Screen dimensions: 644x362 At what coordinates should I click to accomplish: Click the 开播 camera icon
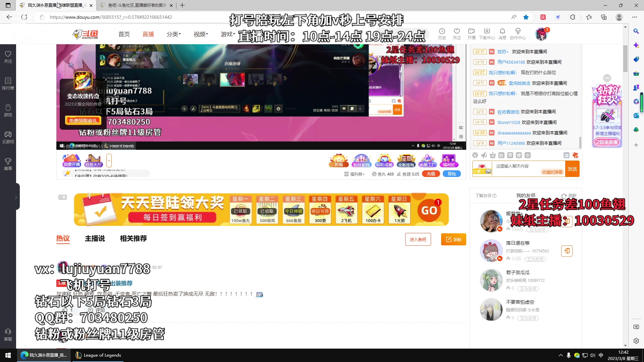point(471,34)
